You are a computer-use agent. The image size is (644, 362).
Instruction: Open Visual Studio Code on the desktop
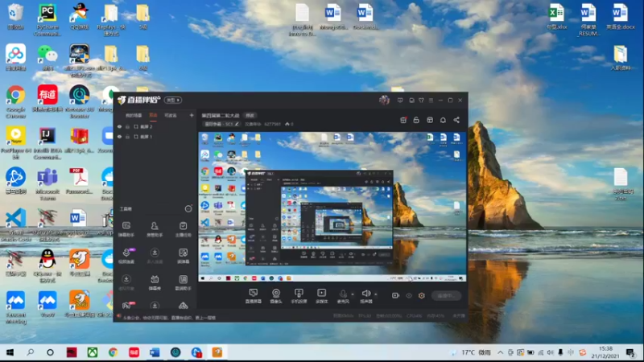coord(15,225)
